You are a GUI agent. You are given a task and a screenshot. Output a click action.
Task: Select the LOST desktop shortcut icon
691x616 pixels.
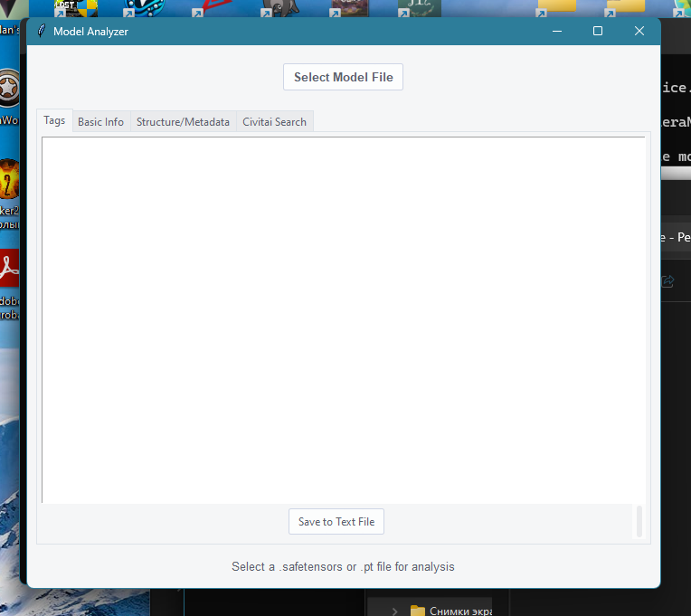pyautogui.click(x=76, y=8)
